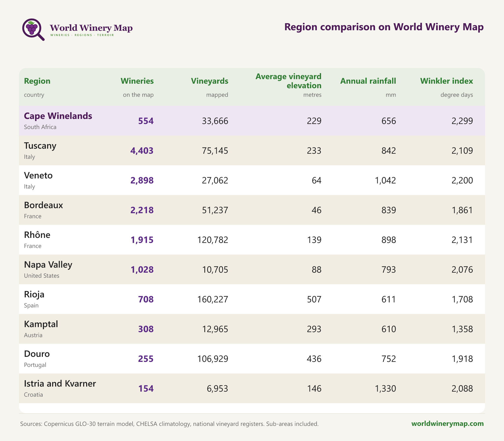Click the Region comparison heading

[x=384, y=27]
